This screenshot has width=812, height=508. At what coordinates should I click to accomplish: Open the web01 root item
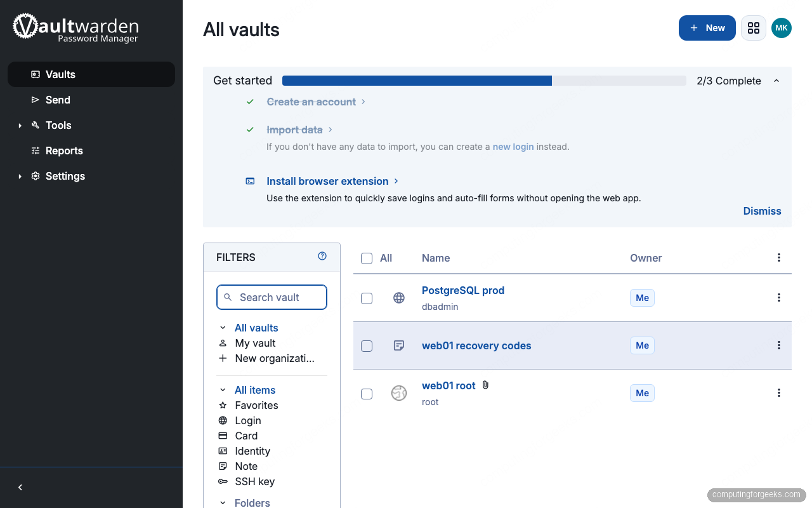pyautogui.click(x=449, y=385)
